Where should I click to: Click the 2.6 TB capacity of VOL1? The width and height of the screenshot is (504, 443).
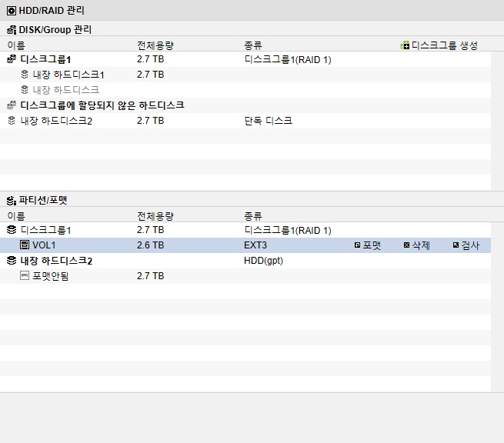(150, 245)
